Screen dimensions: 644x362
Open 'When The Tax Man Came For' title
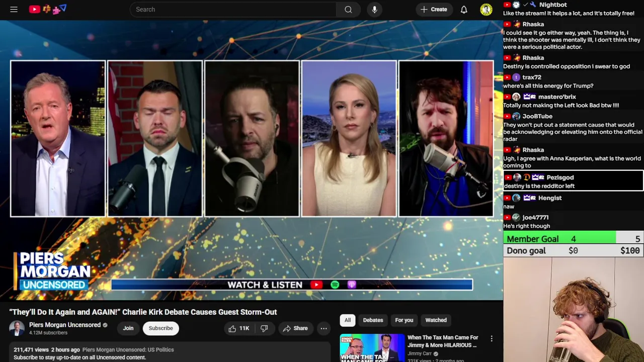click(x=443, y=341)
